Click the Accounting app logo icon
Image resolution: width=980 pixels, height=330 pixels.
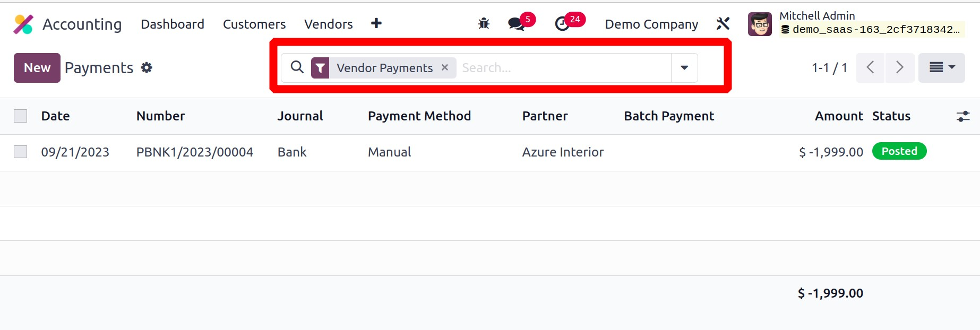tap(23, 24)
